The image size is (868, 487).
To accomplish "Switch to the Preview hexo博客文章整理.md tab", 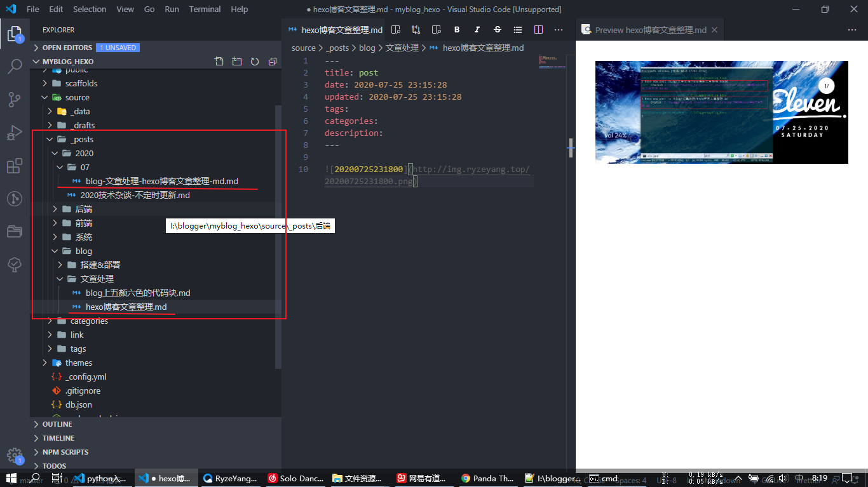I will (649, 29).
